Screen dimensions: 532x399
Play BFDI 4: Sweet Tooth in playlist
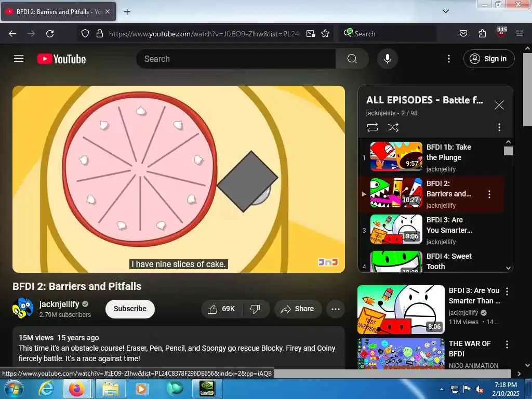431,261
